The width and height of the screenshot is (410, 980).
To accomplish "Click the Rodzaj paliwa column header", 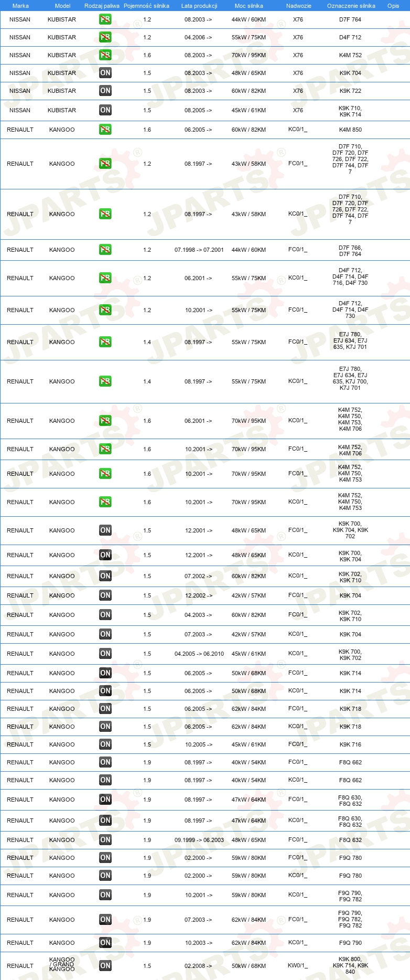I will [x=102, y=6].
